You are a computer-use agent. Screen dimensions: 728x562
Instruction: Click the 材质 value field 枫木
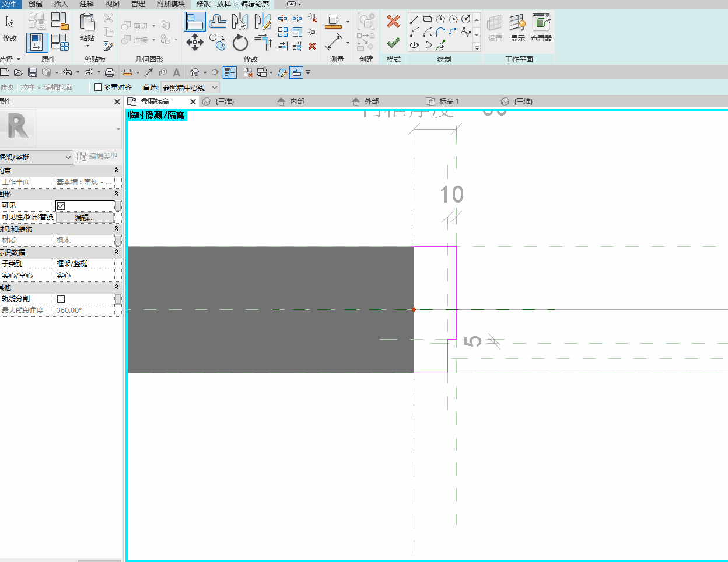tap(85, 240)
